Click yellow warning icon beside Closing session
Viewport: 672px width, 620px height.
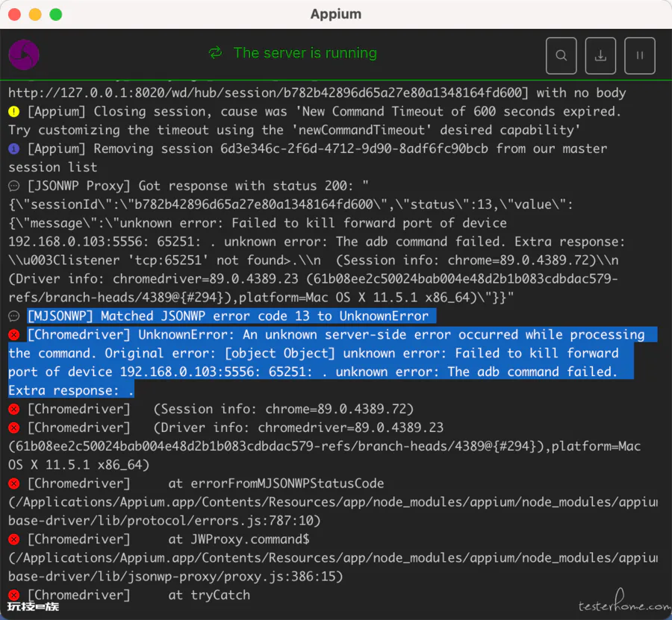[13, 112]
